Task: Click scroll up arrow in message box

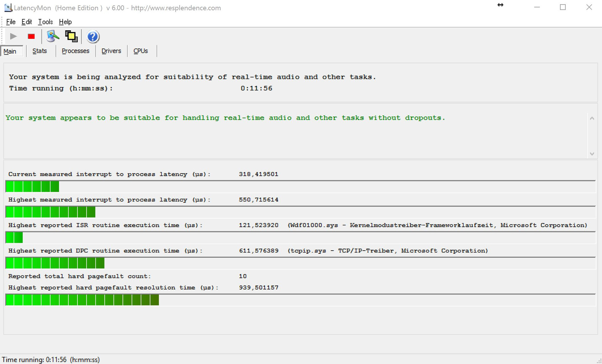Action: click(x=592, y=118)
